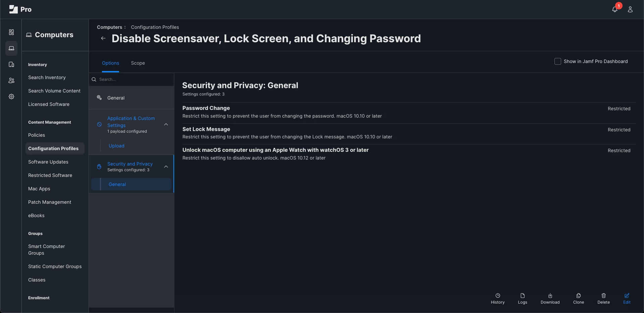The height and width of the screenshot is (313, 644).
Task: Delete this configuration profile
Action: tap(604, 299)
